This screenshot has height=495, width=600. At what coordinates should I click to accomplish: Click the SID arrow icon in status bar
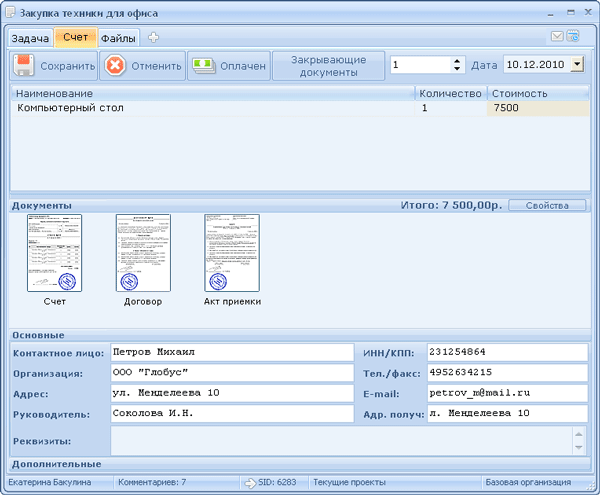[250, 483]
